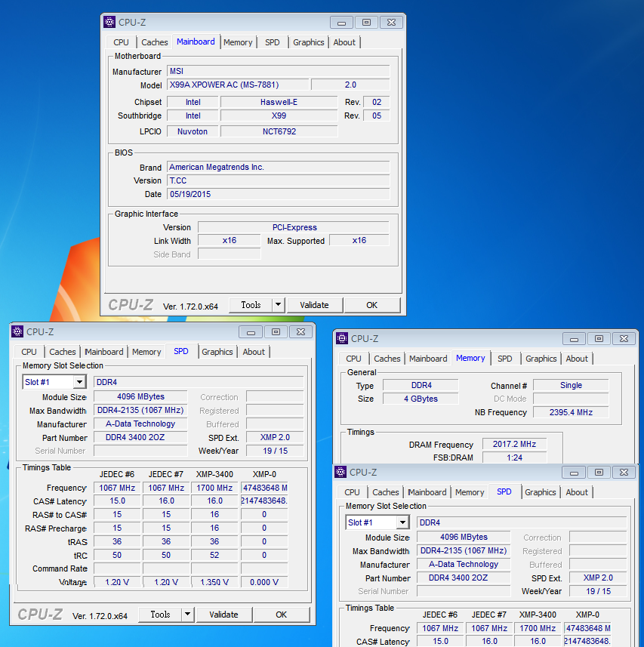Click the OK button in the Mainboard window
Screen dimensions: 644x647
click(372, 305)
